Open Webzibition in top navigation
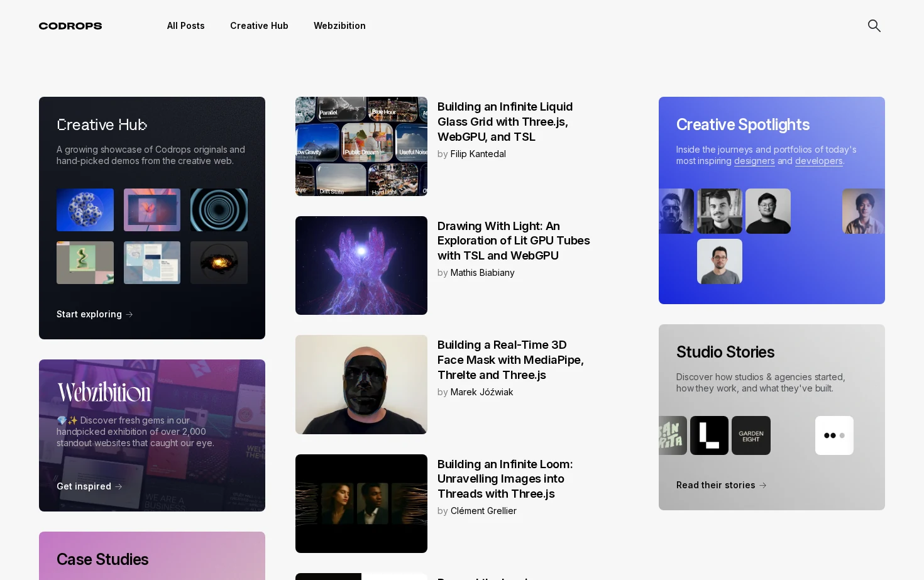The image size is (924, 580). (x=339, y=26)
